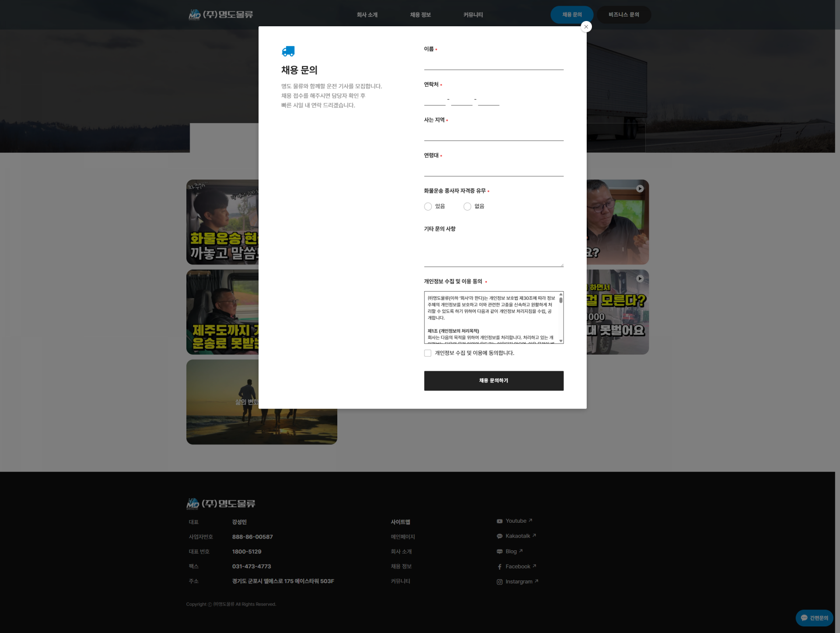Screen dimensions: 840x633
Task: Select the 있음 radio option
Action: [x=428, y=207]
